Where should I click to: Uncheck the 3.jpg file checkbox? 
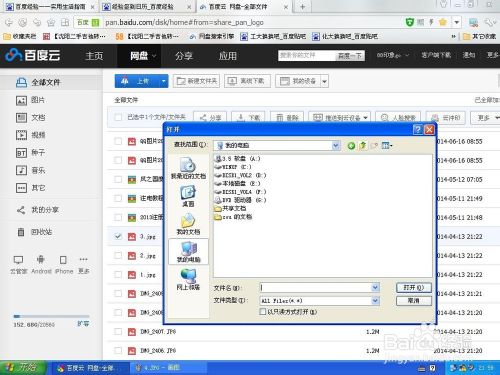click(x=118, y=236)
